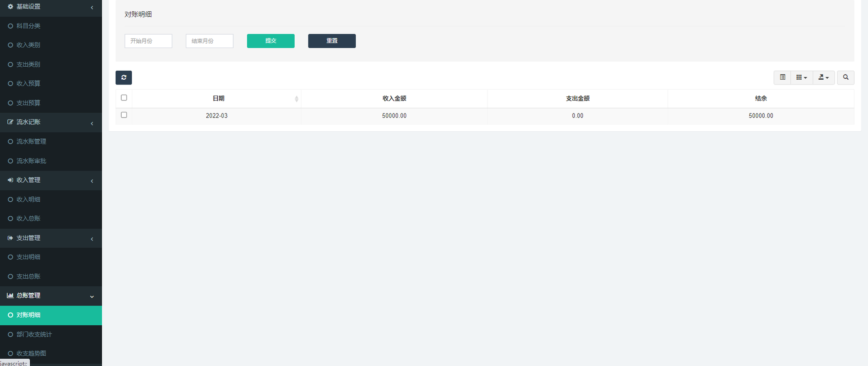Click the circle icon beside 收支趋势图
Image resolution: width=868 pixels, height=366 pixels.
(x=11, y=353)
